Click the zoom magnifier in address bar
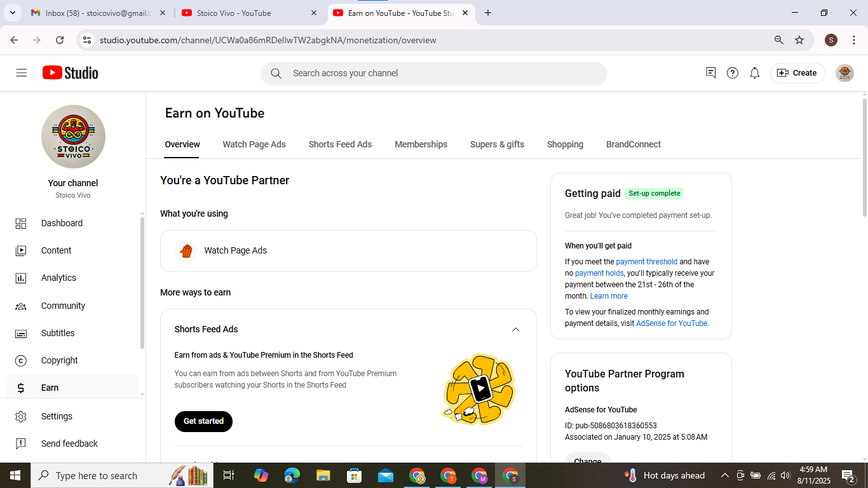Viewport: 868px width, 488px height. point(778,40)
